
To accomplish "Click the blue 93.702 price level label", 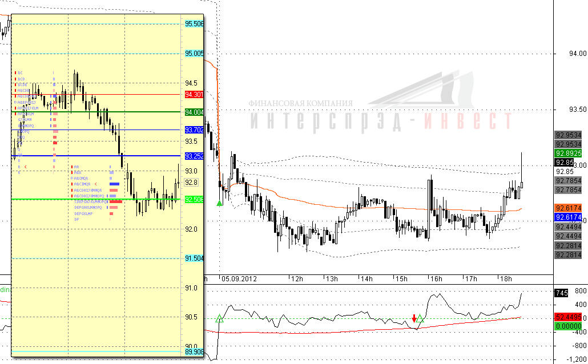I will (194, 130).
